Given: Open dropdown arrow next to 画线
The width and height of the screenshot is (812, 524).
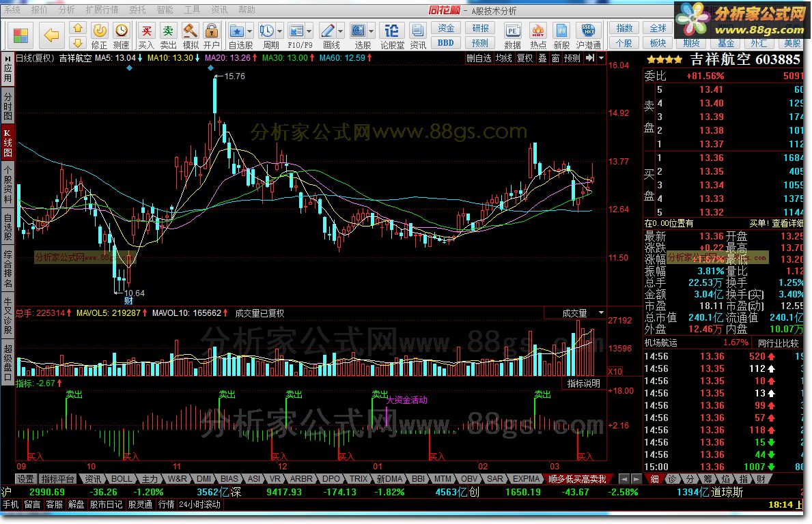Looking at the screenshot, I should [340, 31].
